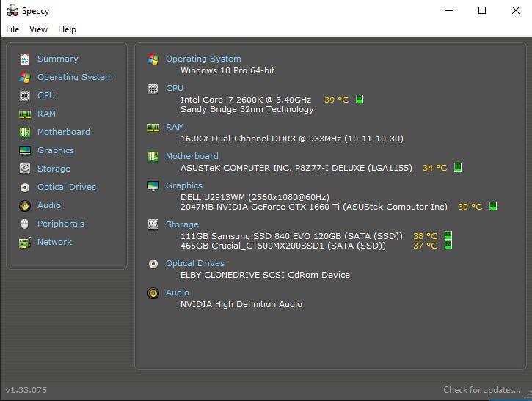This screenshot has height=401, width=532.
Task: Click the disc icon in summary pane
Action: (x=153, y=264)
